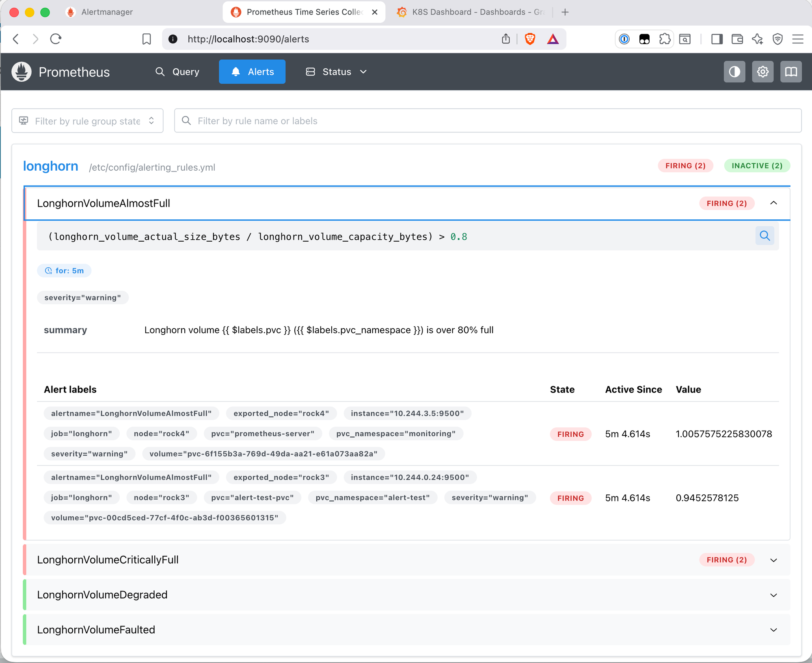
Task: Click the VPN shield icon
Action: (777, 39)
